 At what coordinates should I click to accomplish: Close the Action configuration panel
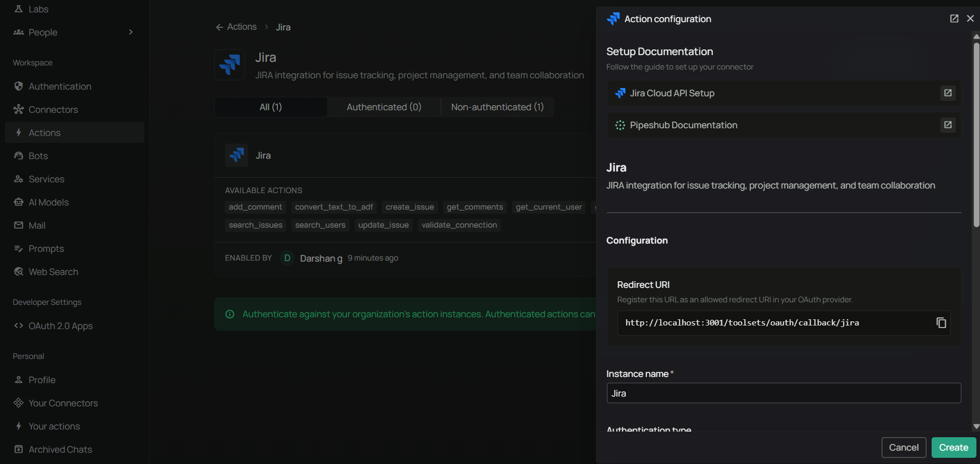coord(971,19)
